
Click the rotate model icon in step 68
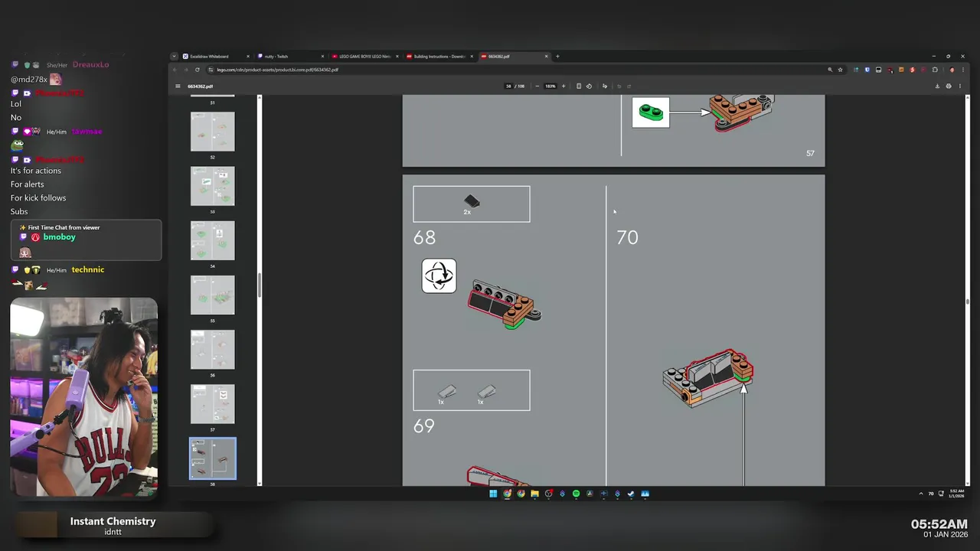click(439, 275)
